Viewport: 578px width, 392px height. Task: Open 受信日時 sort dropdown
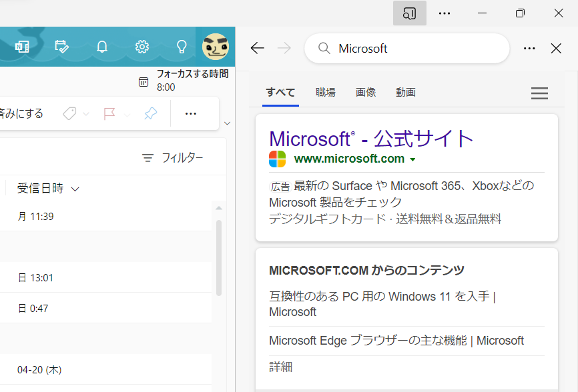pos(48,189)
